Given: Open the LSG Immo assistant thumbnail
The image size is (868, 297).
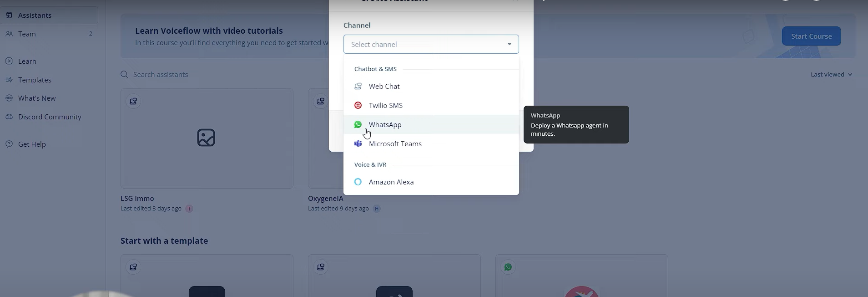Looking at the screenshot, I should 207,138.
